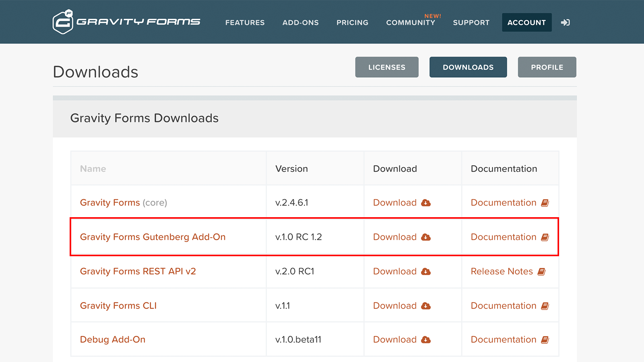Click Download link for Gutenberg Add-On
Image resolution: width=644 pixels, height=362 pixels.
(395, 237)
